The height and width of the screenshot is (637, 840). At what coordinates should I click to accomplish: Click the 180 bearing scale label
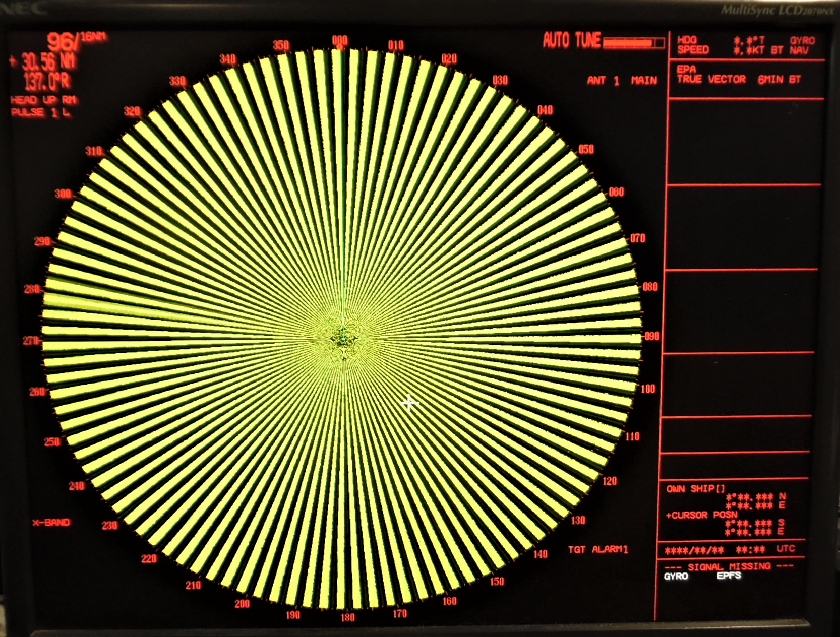tap(347, 617)
